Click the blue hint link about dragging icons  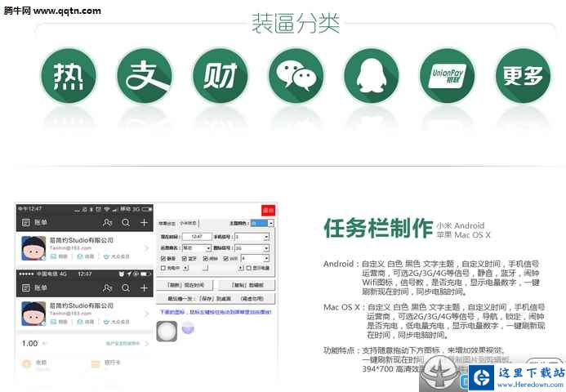pos(216,312)
